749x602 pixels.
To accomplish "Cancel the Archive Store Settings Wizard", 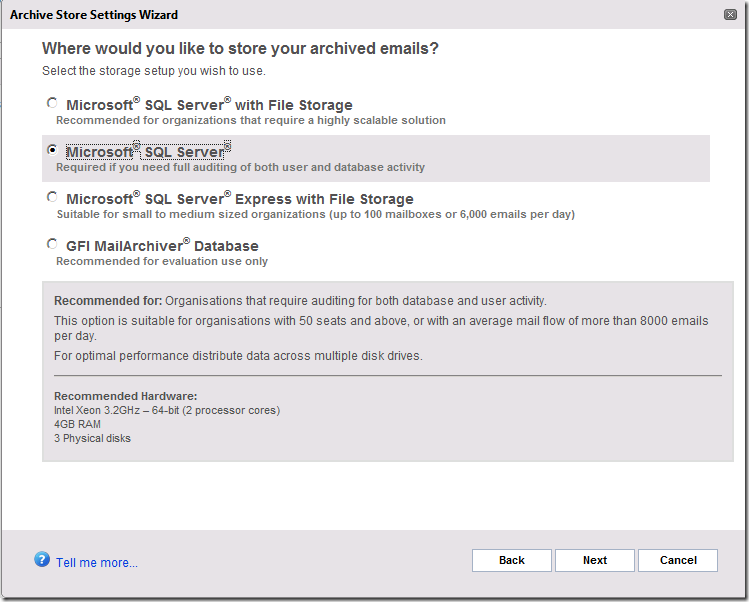I will 678,560.
